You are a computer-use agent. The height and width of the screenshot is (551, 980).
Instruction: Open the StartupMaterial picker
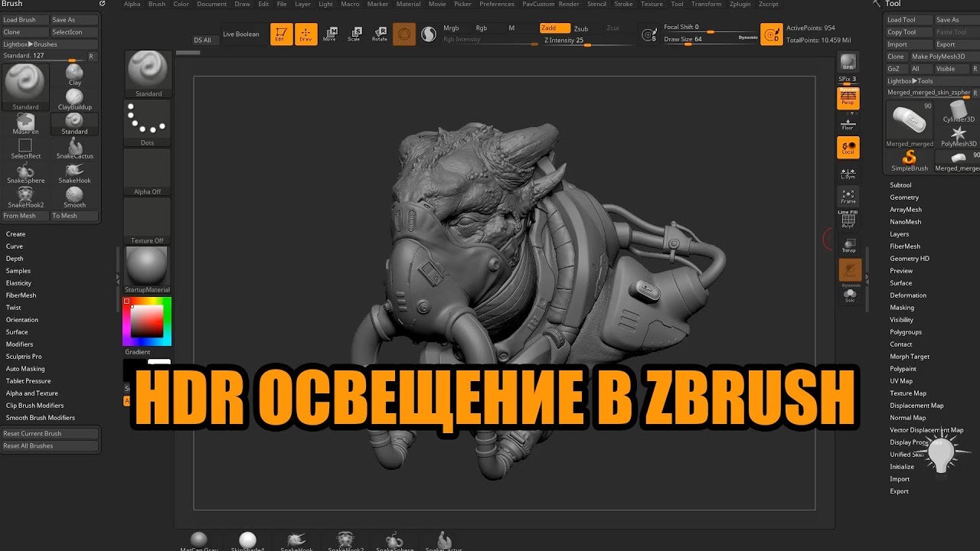point(148,270)
